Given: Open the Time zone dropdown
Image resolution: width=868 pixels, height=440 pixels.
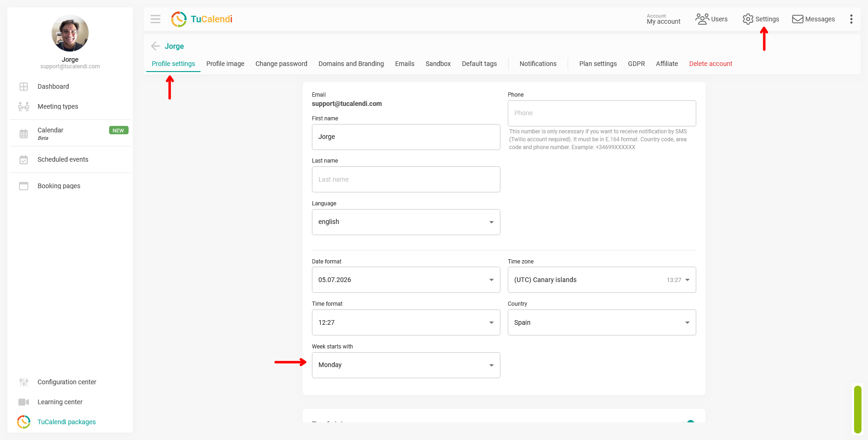Looking at the screenshot, I should pos(602,280).
